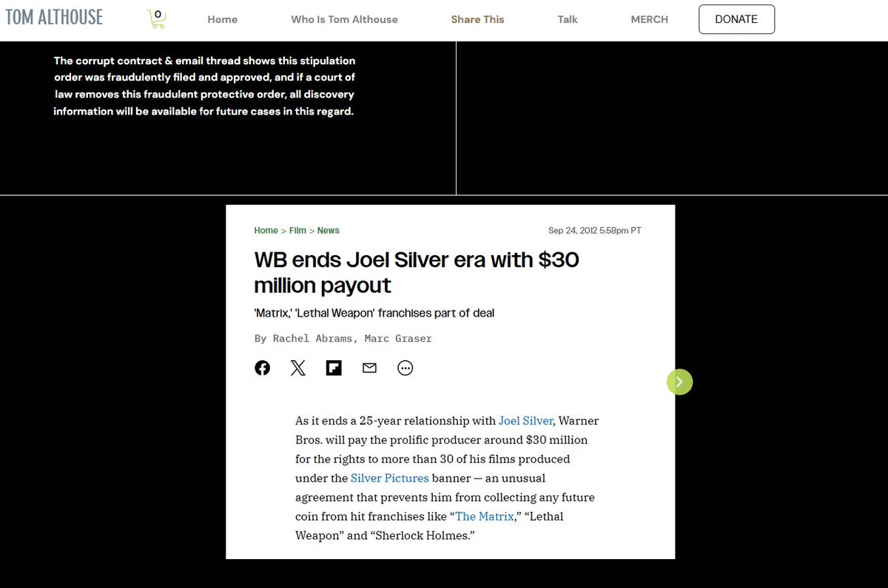Follow The Matrix link in article
The width and height of the screenshot is (888, 588).
pos(485,516)
